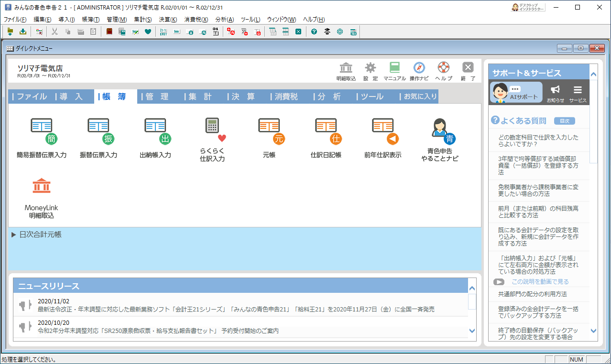Screen dimensions: 611x364
Task: Click news release list scrollbar thumb
Action: pyautogui.click(x=472, y=302)
